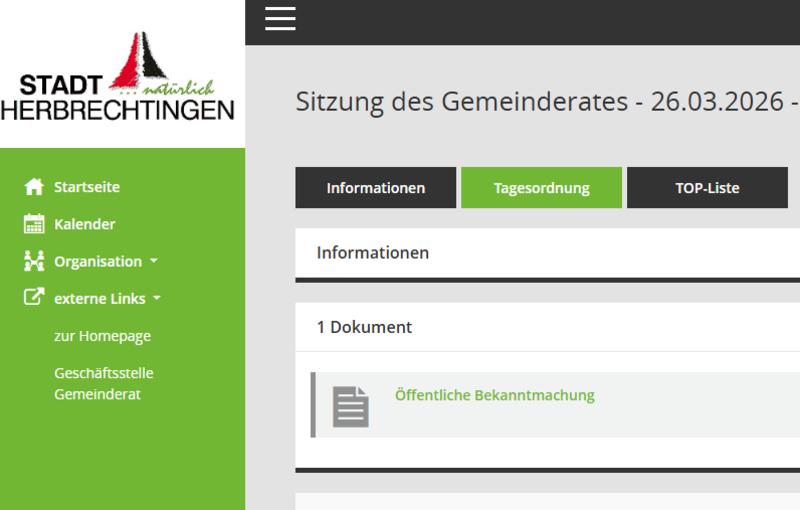Switch to the Informationen tab
Screen dimensions: 800x510
[375, 188]
